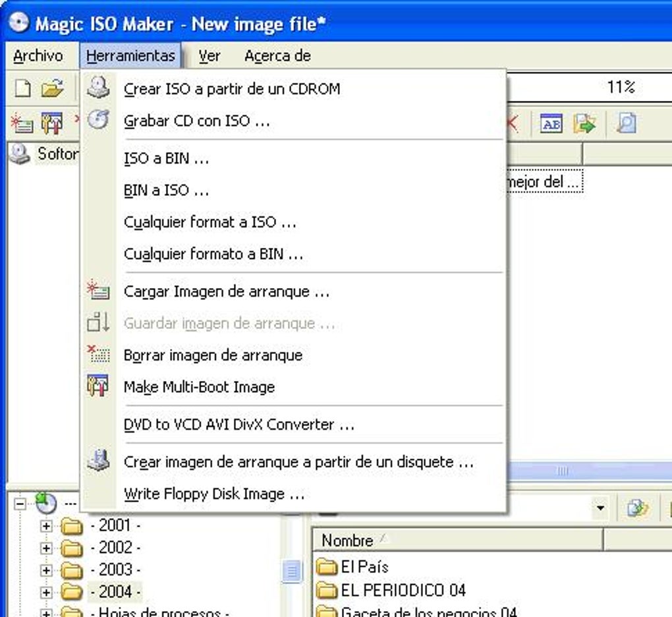Select the - 2002 - folder
Image resolution: width=672 pixels, height=617 pixels.
click(x=115, y=548)
